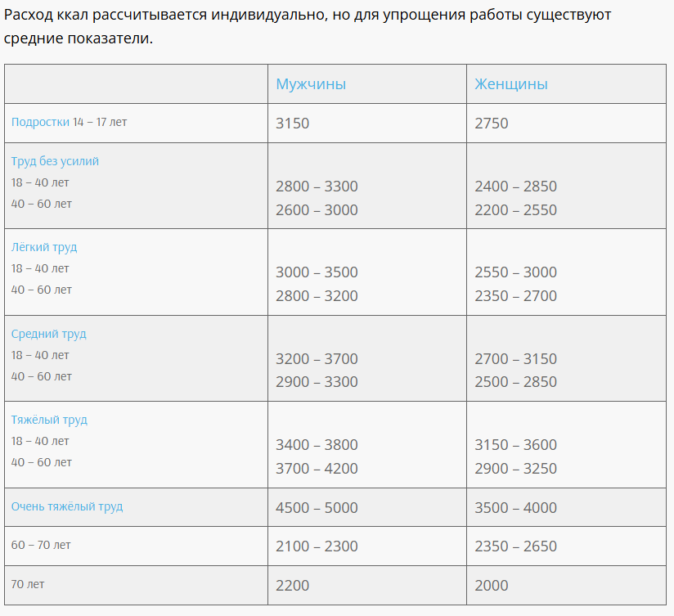Follow the Подростки link
This screenshot has width=674, height=616.
(40, 122)
